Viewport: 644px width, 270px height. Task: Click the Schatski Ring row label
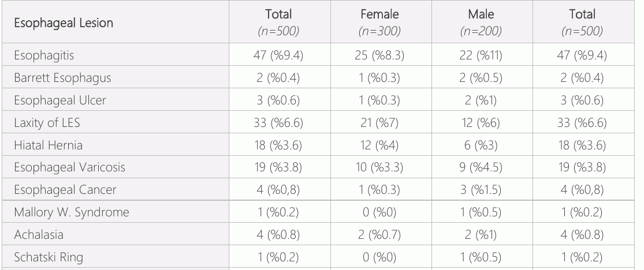click(x=49, y=257)
